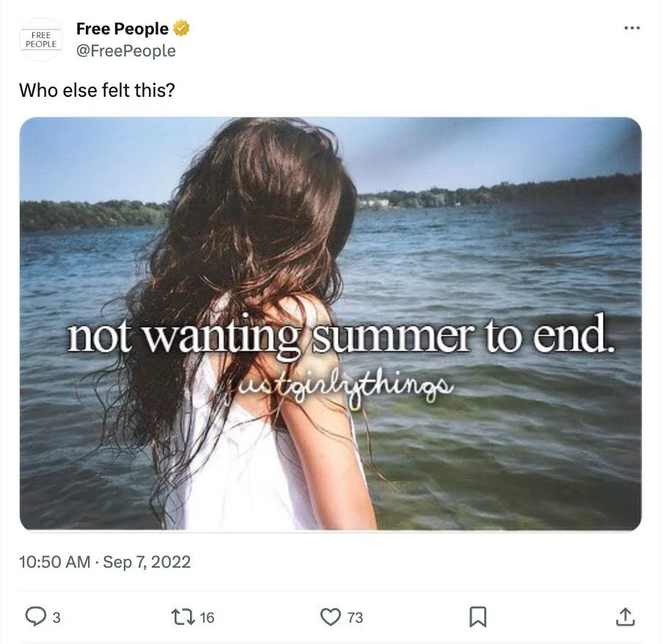Image resolution: width=663 pixels, height=644 pixels.
Task: Reply using the speech bubble icon
Action: pos(35,617)
